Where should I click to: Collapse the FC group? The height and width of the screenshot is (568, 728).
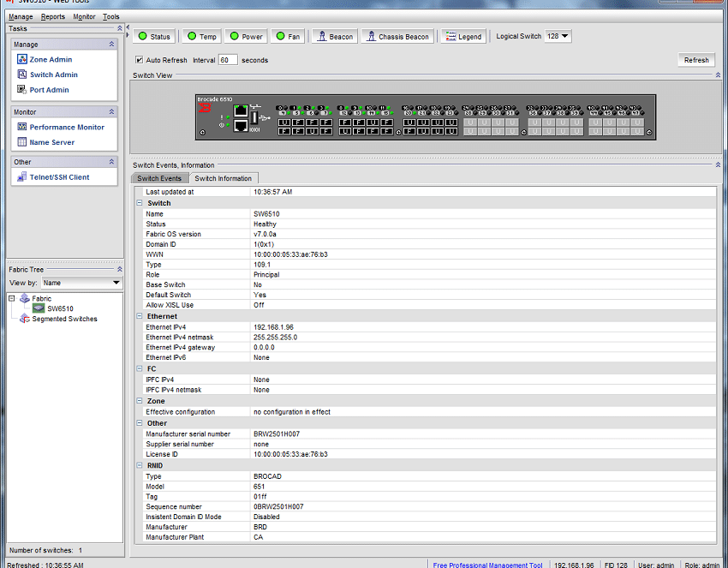click(140, 368)
